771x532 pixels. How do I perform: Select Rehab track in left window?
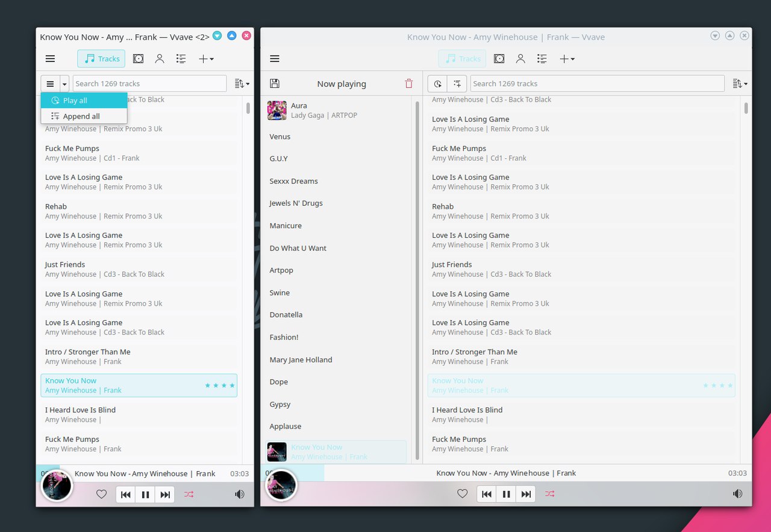pyautogui.click(x=139, y=211)
